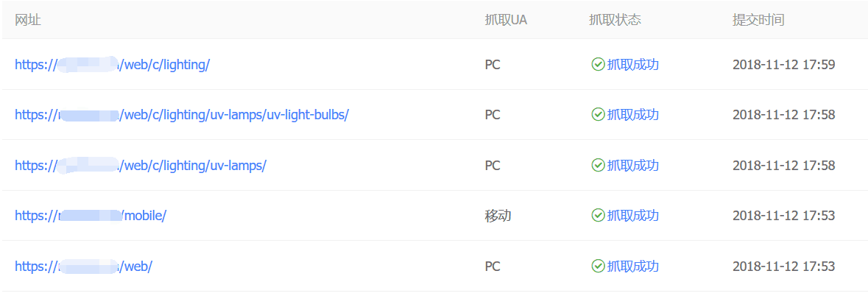The width and height of the screenshot is (868, 296).
Task: Click green checkmark icon for /web/c/lighting/ row
Action: click(598, 64)
